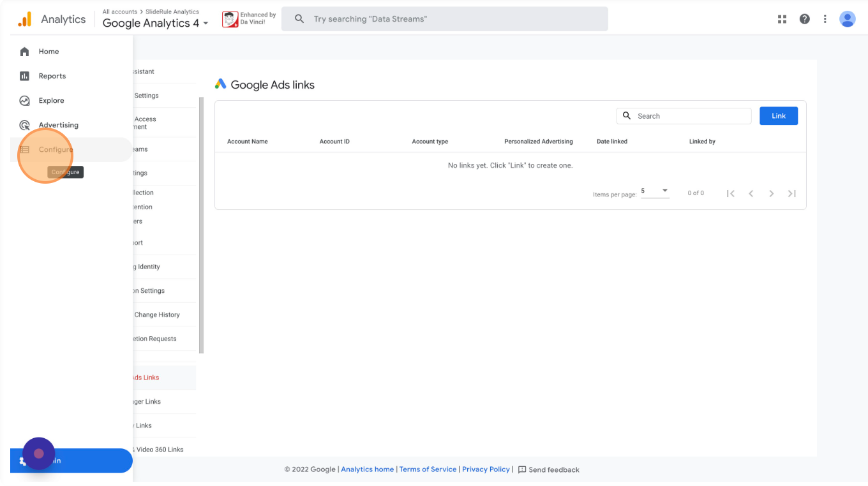
Task: Open the three-dot more options menu
Action: click(x=825, y=19)
